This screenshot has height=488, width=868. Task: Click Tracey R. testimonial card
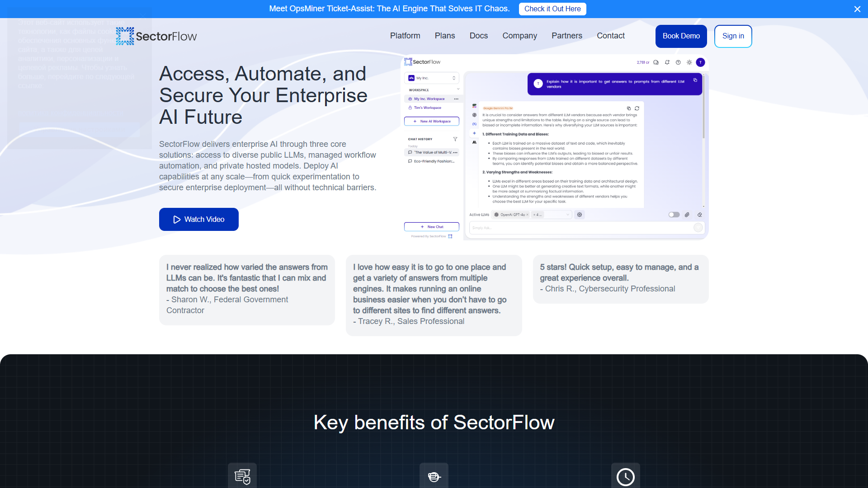pos(434,296)
